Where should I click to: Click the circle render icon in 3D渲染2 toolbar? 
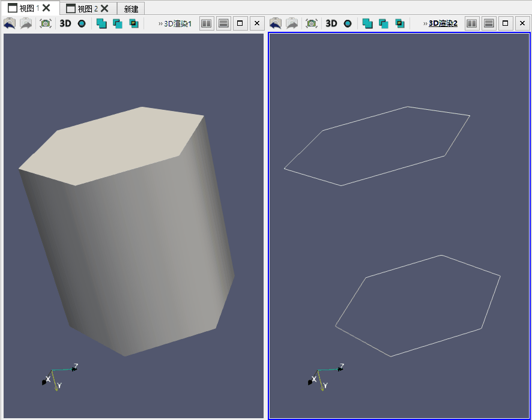pos(348,23)
